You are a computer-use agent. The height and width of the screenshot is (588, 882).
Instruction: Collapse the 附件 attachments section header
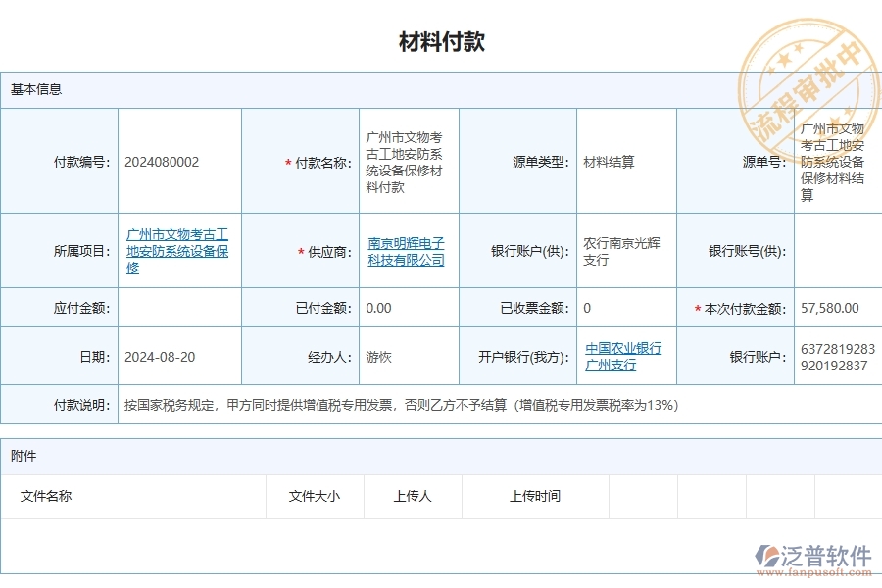click(22, 457)
